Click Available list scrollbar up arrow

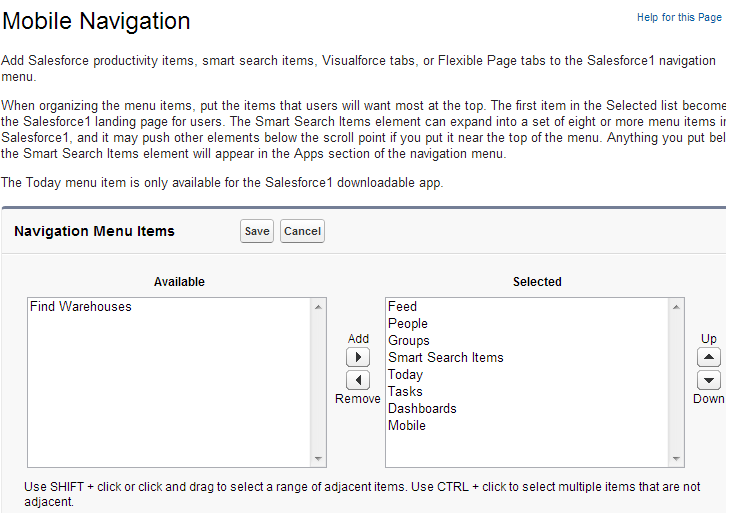coord(318,307)
